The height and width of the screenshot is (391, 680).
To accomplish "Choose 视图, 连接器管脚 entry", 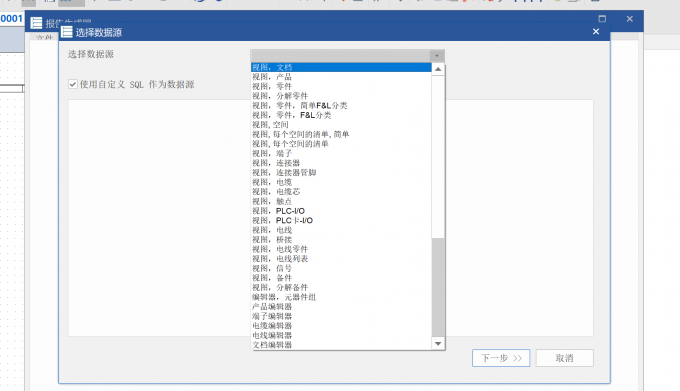I will (x=341, y=173).
